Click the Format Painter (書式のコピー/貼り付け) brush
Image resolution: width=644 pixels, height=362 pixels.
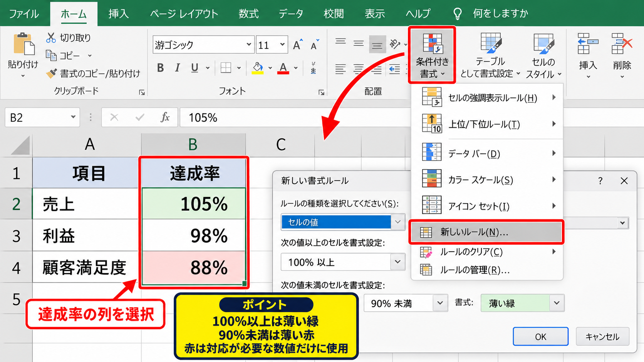(x=51, y=73)
